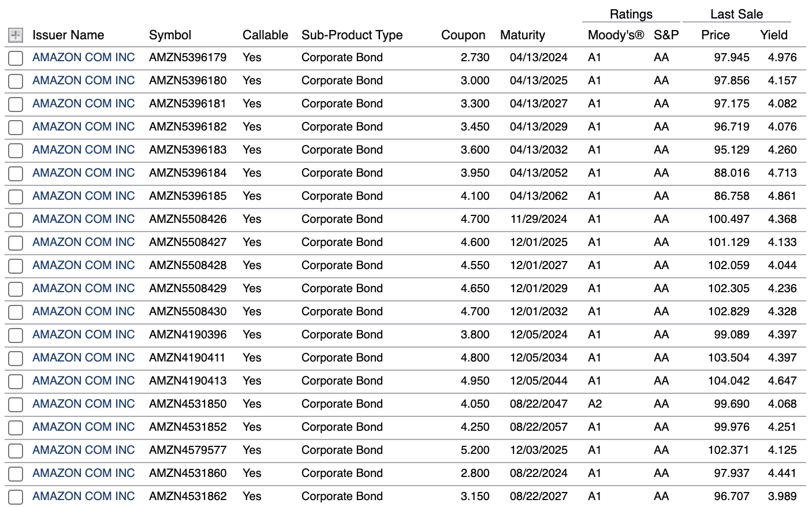The height and width of the screenshot is (507, 812).
Task: Sort by the Issuer Name header
Action: coord(69,35)
